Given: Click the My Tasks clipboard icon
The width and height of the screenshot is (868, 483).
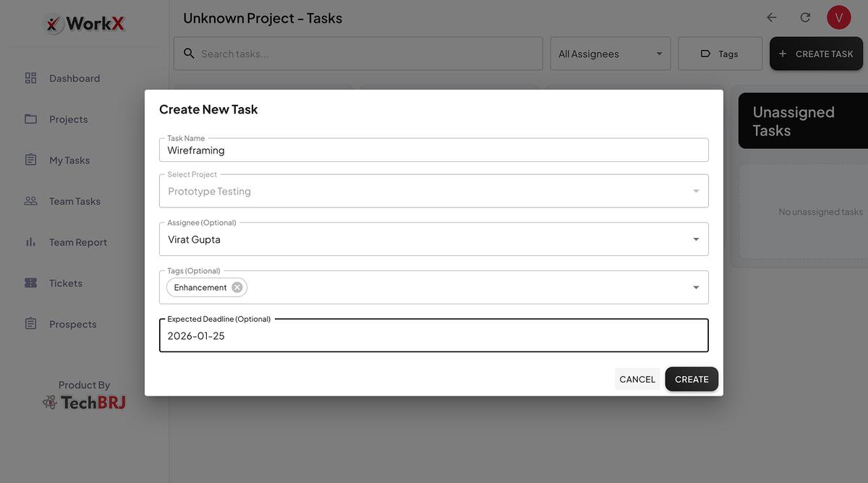Looking at the screenshot, I should pyautogui.click(x=30, y=159).
